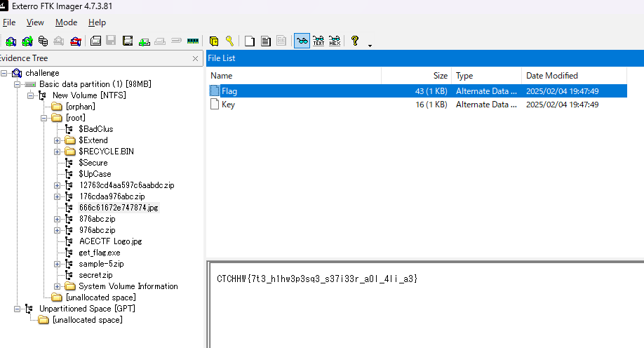Open the toolbar options overflow arrow
This screenshot has width=644, height=348.
coord(370,46)
